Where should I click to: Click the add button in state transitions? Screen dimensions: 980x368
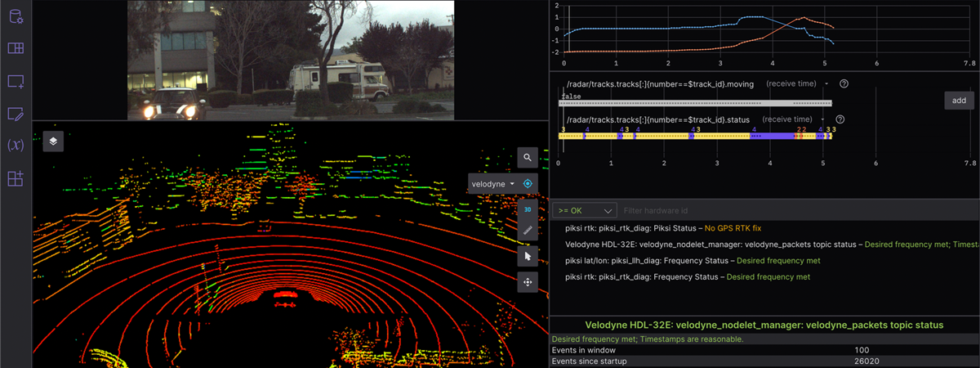(x=958, y=100)
